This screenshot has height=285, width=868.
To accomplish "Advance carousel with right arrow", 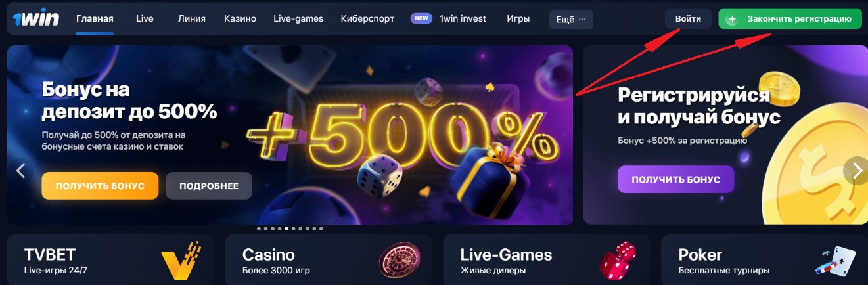I will coord(857,171).
